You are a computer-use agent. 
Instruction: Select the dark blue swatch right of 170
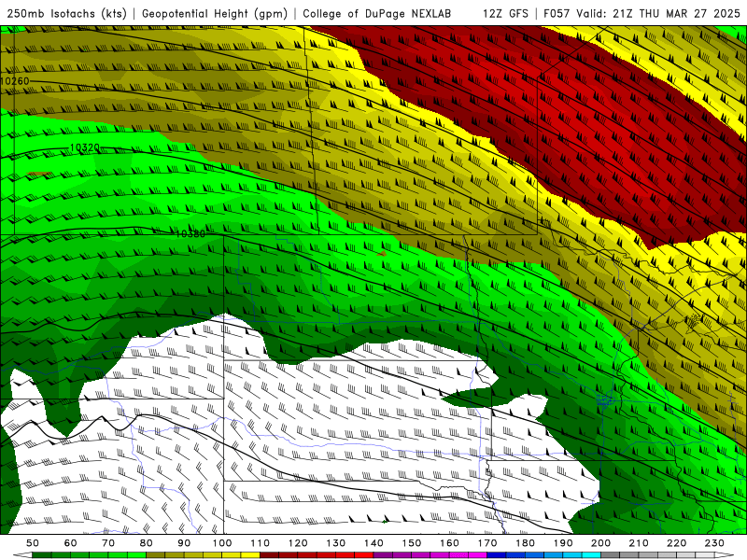[497, 555]
